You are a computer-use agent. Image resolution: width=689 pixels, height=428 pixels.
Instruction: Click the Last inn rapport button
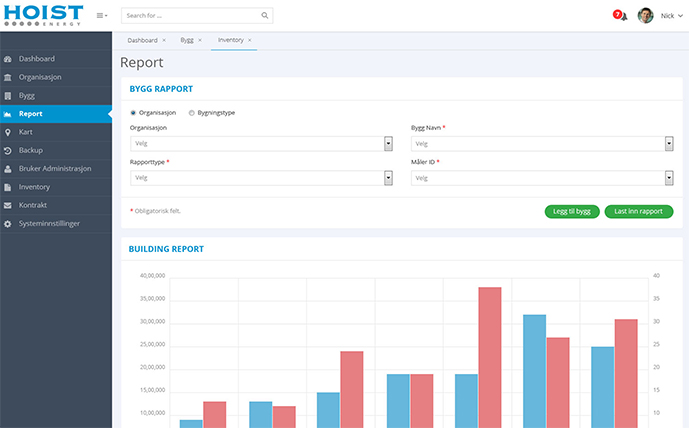tap(638, 211)
